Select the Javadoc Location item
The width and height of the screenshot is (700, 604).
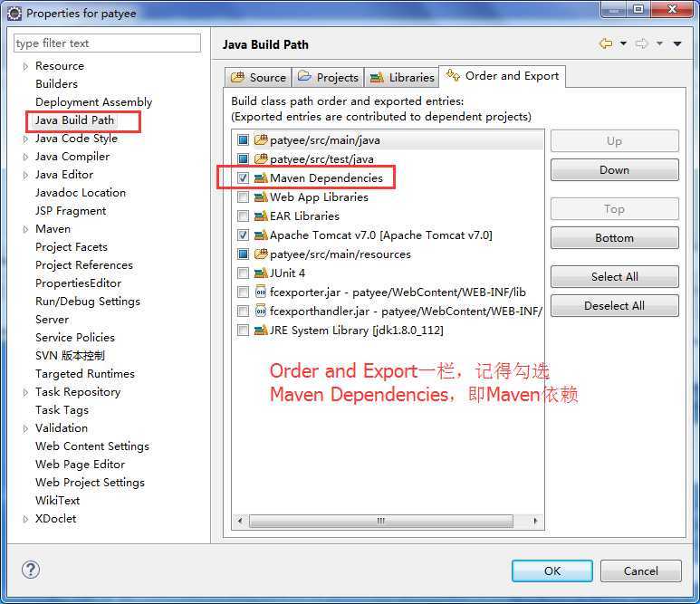(81, 193)
